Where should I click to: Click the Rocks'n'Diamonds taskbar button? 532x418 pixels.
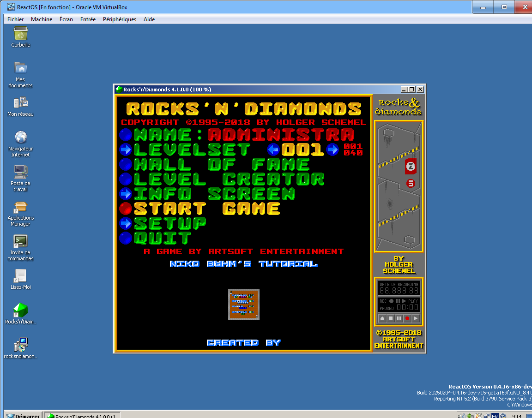click(x=83, y=415)
